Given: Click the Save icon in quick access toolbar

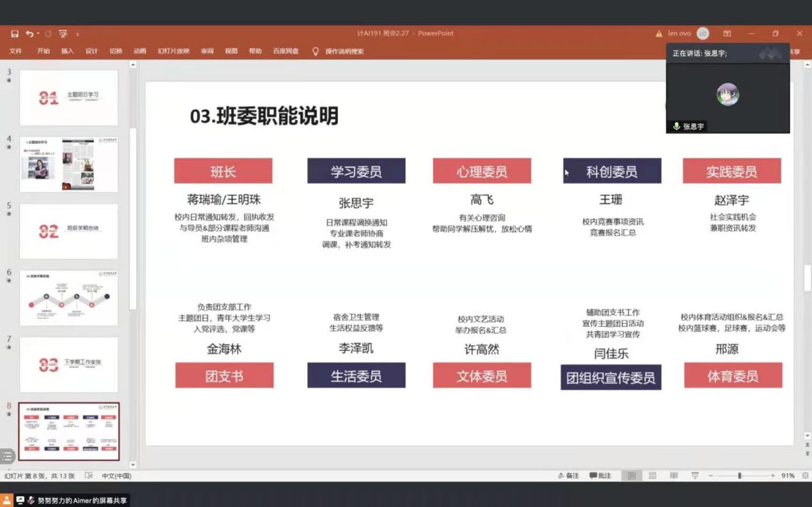Looking at the screenshot, I should [15, 34].
